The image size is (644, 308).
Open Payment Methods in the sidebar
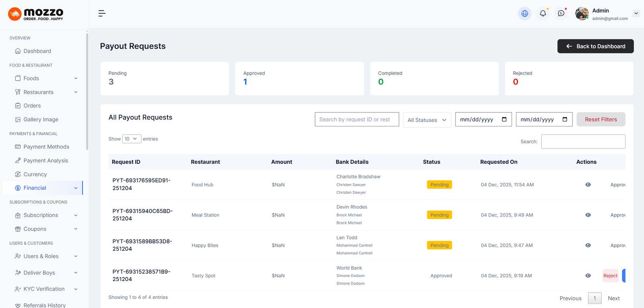pyautogui.click(x=46, y=147)
